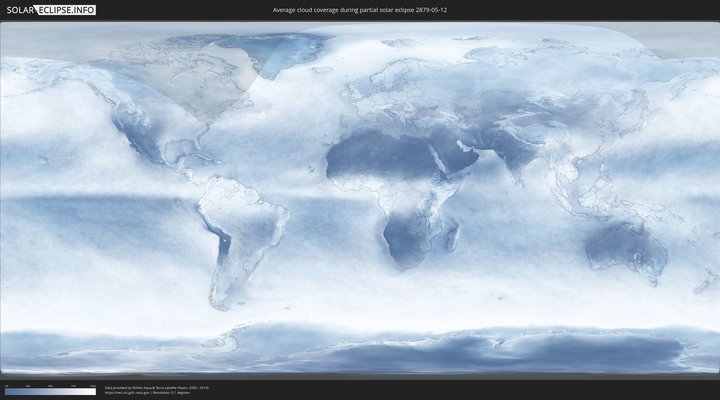Click the dark blue end of the legend

[8, 391]
